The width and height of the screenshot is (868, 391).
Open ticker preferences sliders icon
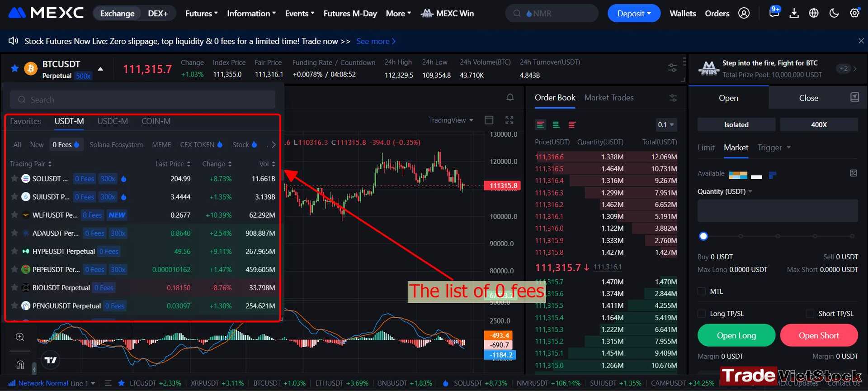coord(672,68)
